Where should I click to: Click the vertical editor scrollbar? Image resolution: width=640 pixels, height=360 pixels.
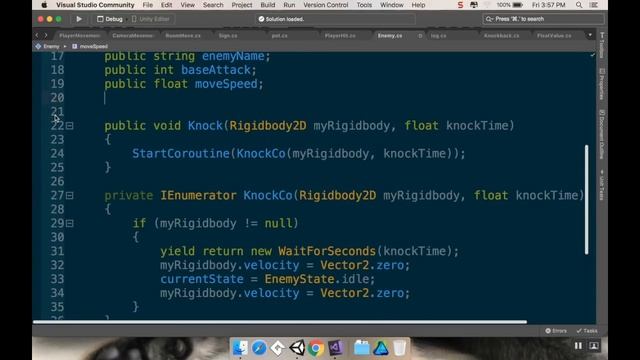click(x=587, y=200)
